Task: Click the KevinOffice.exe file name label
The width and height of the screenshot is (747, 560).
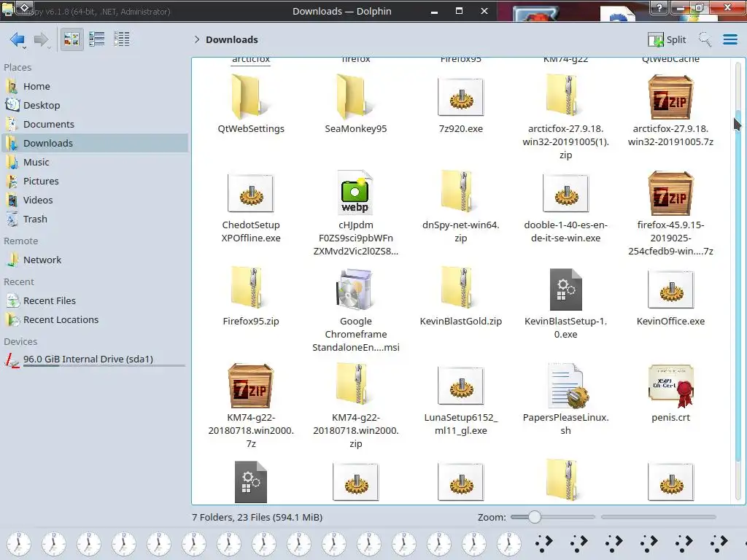Action: (x=671, y=321)
